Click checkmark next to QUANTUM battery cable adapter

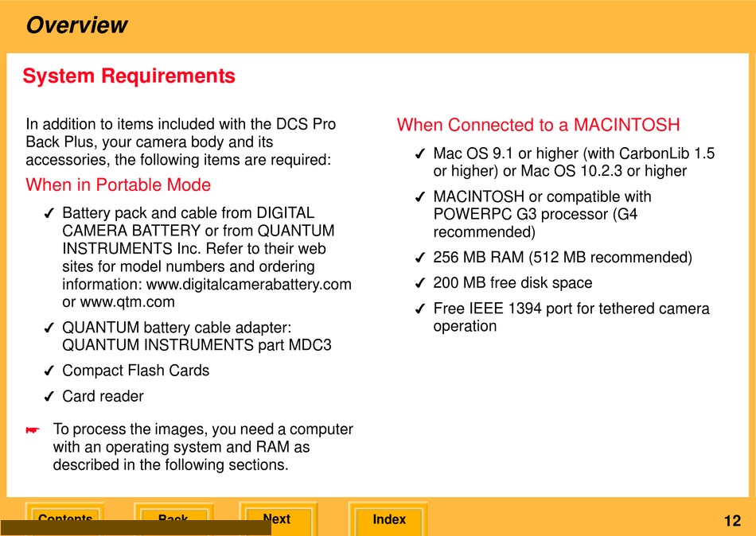(x=49, y=328)
